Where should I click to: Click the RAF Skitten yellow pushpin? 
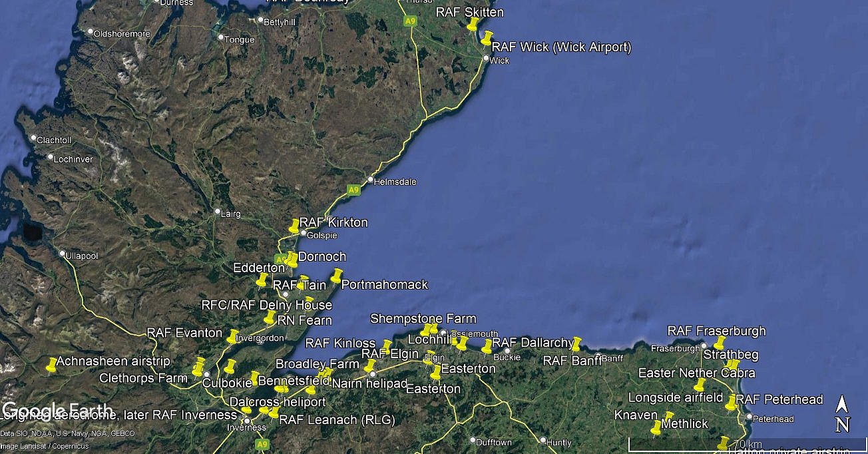point(473,25)
